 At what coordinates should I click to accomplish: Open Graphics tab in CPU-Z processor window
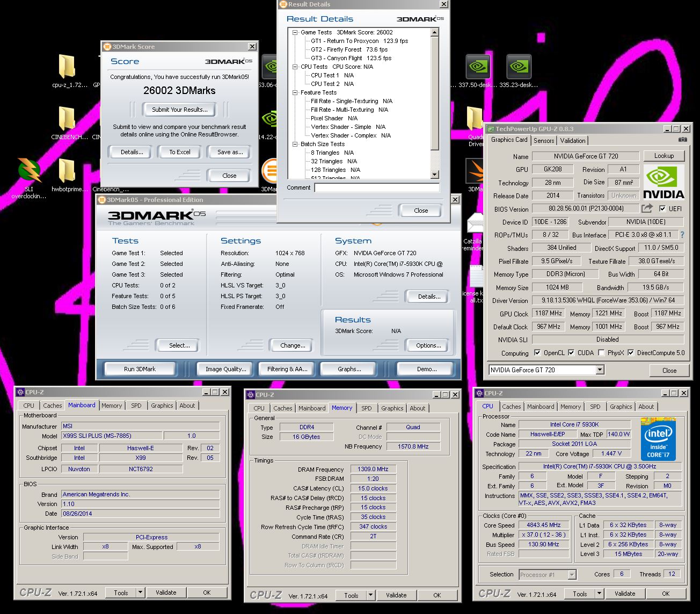(621, 407)
